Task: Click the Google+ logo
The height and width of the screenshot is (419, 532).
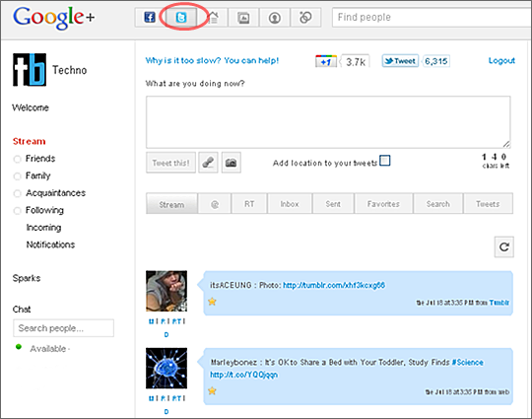Action: [54, 18]
